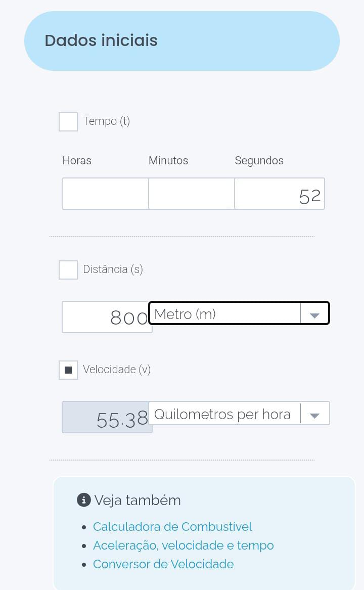The height and width of the screenshot is (590, 364).
Task: Click the velocity result field 55.38
Action: point(107,418)
